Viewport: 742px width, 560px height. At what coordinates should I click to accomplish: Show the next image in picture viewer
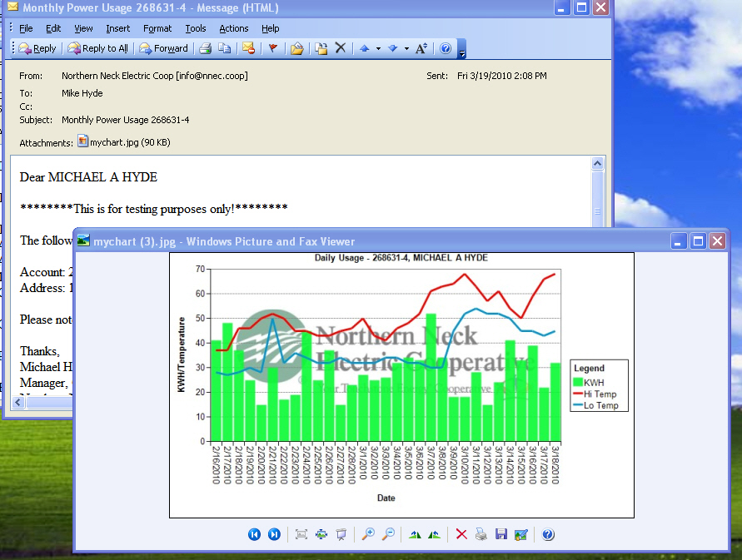coord(274,534)
